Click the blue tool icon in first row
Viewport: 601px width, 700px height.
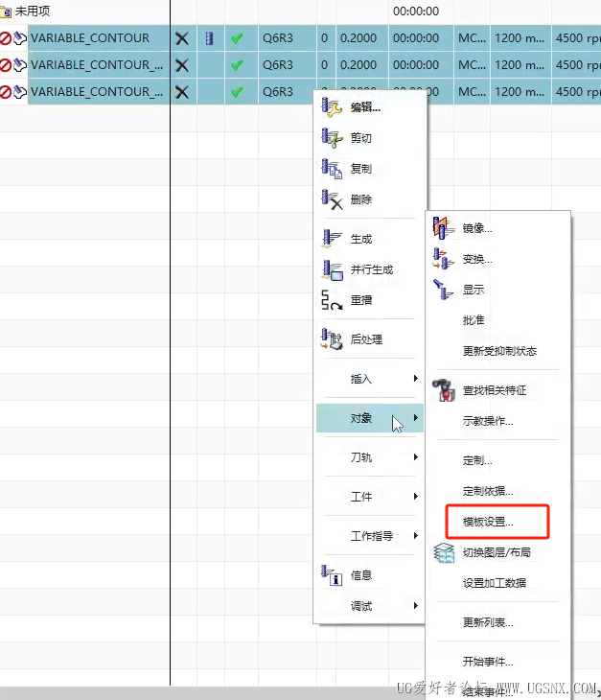(x=209, y=38)
